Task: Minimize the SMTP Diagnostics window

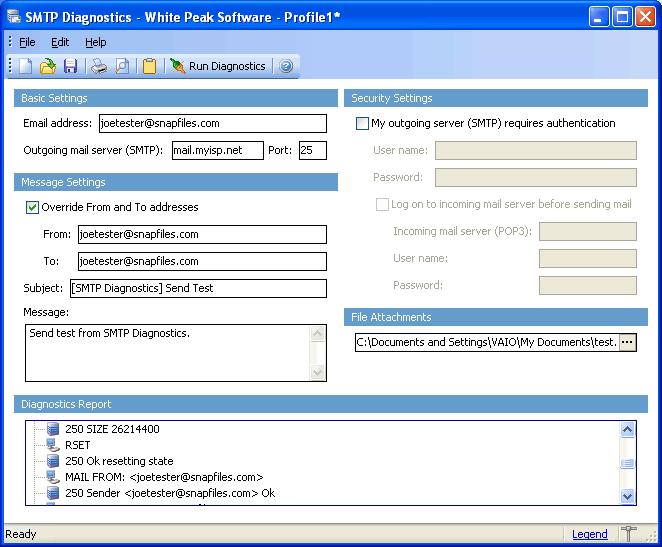Action: [599, 17]
